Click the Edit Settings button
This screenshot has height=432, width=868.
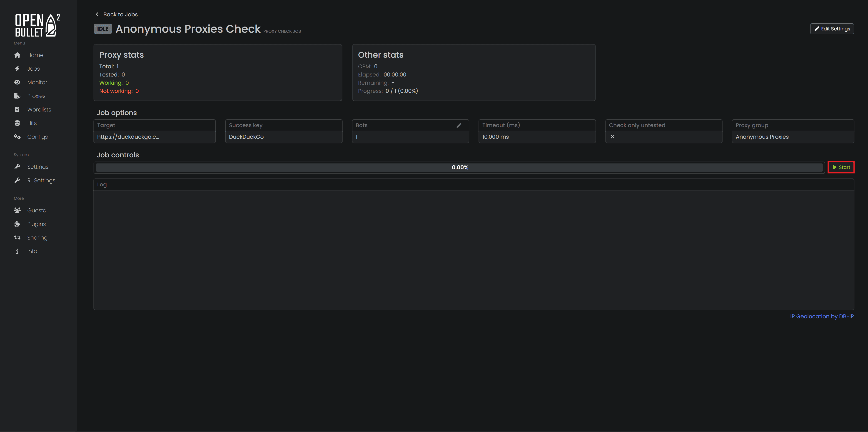832,29
